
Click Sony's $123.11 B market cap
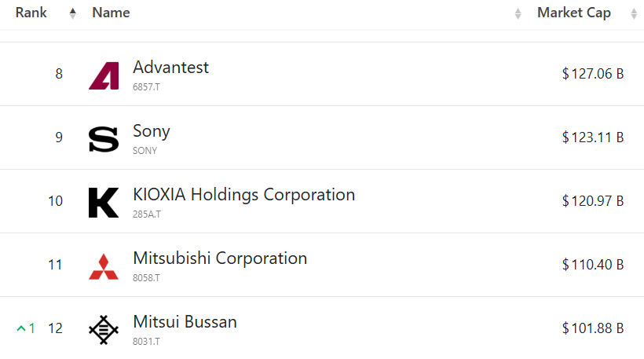tap(593, 137)
